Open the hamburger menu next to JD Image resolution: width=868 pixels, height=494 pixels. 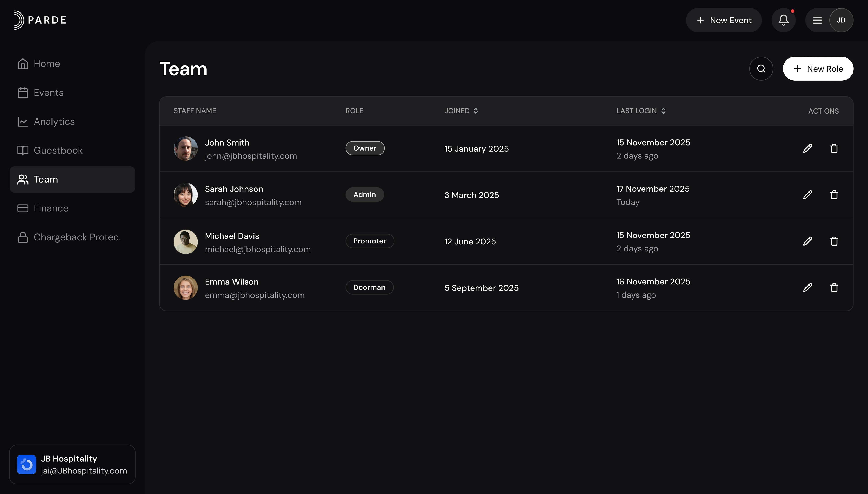point(817,20)
